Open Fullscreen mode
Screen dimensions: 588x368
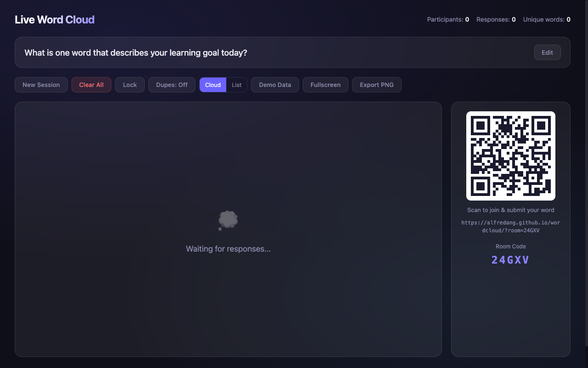point(326,85)
